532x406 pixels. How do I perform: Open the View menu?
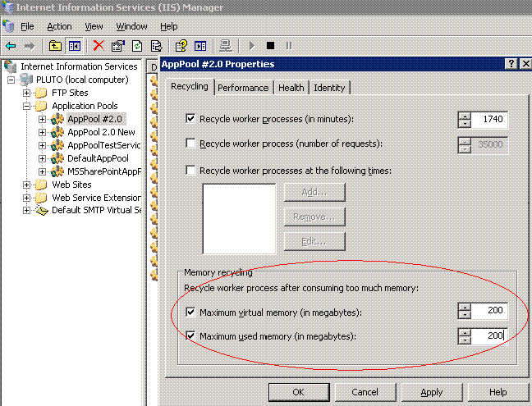tap(94, 26)
